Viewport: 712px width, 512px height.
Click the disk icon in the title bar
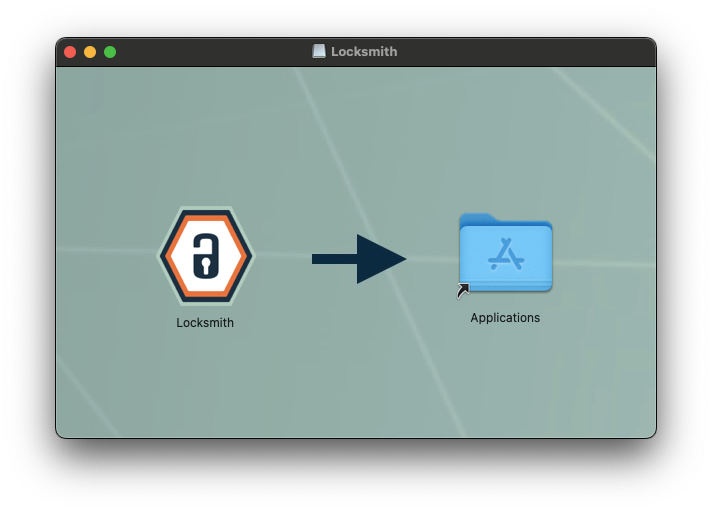pos(319,51)
